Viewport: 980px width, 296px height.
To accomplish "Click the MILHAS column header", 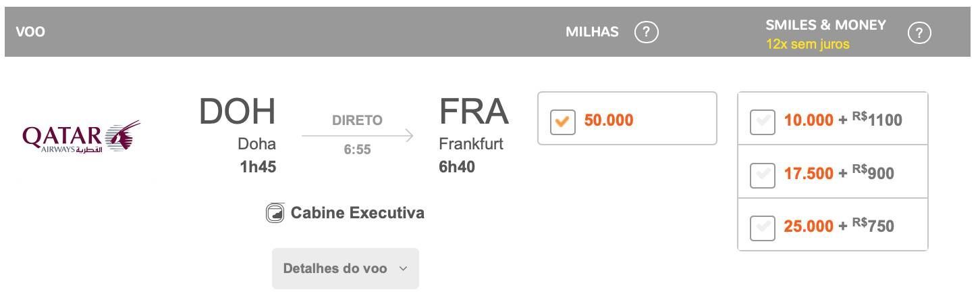I will tap(592, 32).
